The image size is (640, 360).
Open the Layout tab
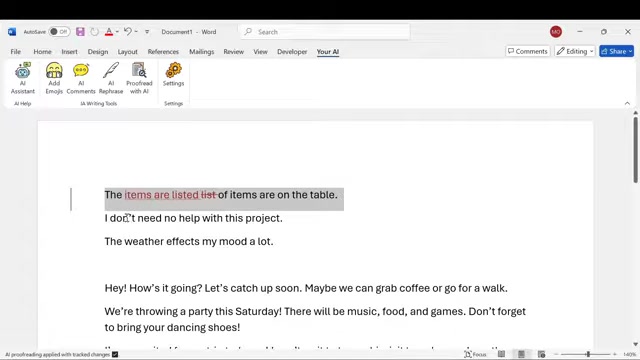[x=128, y=51]
